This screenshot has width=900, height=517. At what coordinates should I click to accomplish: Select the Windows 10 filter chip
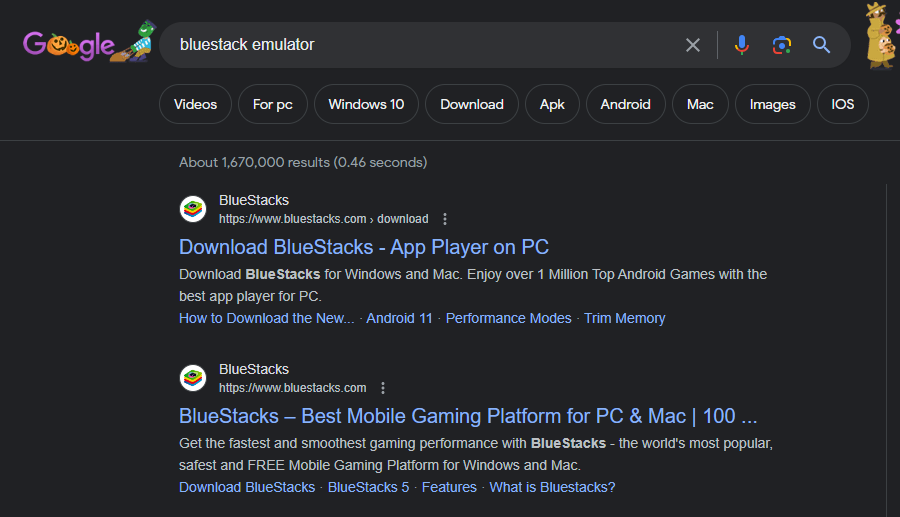click(x=366, y=104)
